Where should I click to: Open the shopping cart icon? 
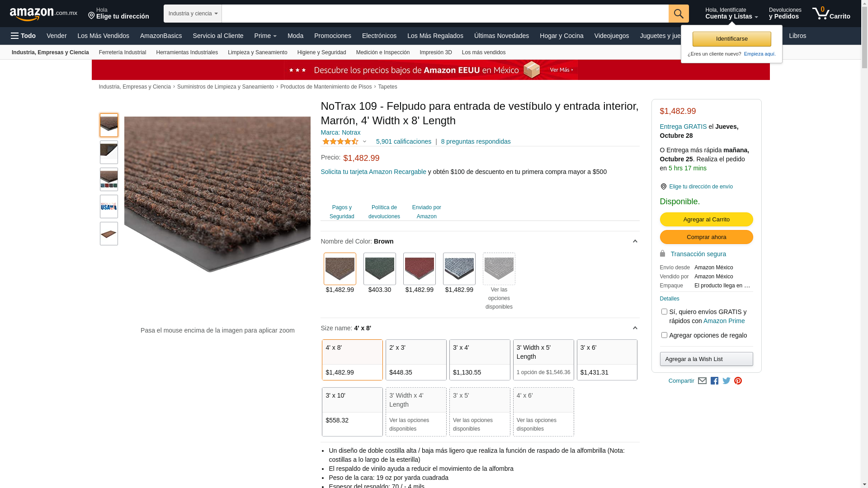[831, 14]
